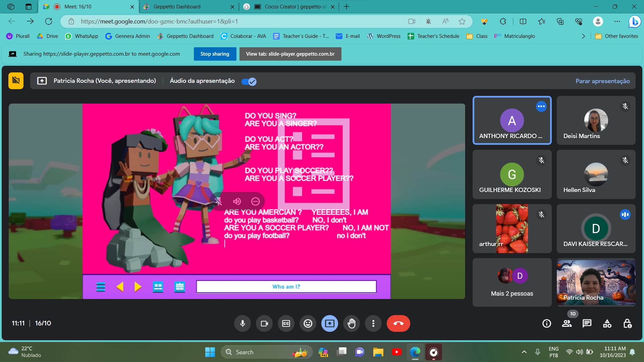Viewport: 644px width, 362px height.
Task: Open weather widget 22°C Nublado
Action: click(25, 352)
